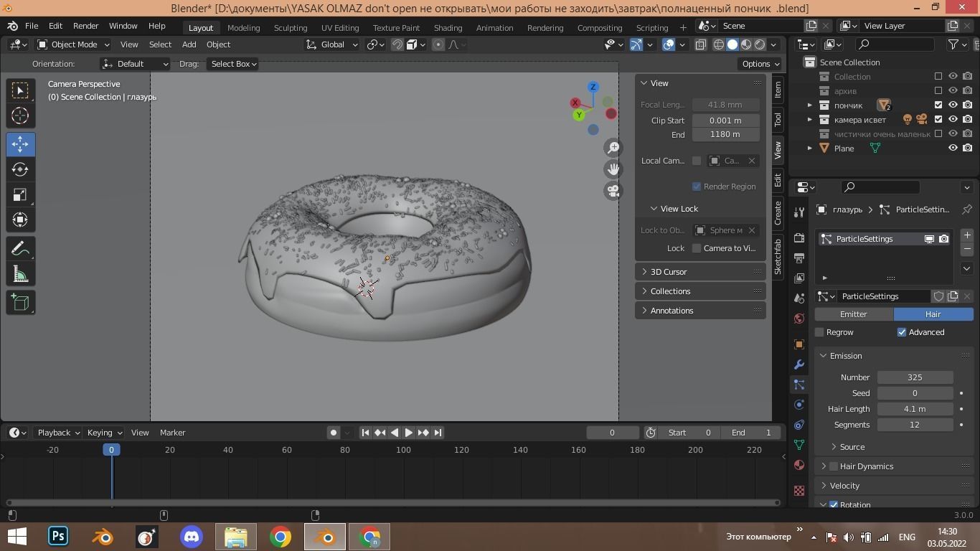
Task: Open the Orientation Default dropdown
Action: coord(135,64)
